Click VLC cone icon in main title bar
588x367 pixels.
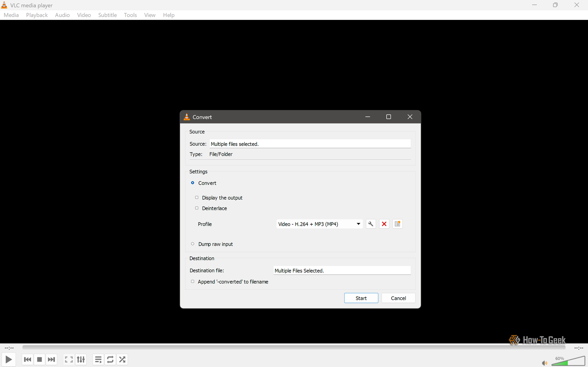coord(4,5)
